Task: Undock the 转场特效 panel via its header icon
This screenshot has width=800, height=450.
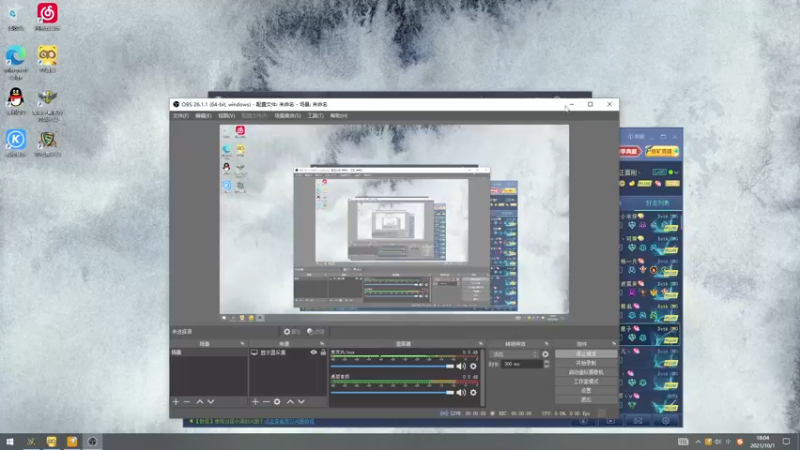Action: pos(546,344)
